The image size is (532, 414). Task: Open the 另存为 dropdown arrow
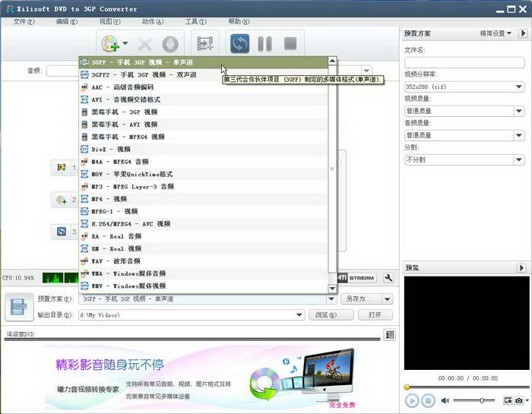(x=388, y=299)
